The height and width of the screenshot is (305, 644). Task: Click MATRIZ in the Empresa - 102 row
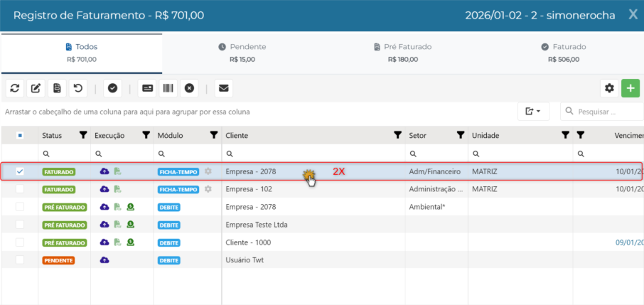[485, 189]
